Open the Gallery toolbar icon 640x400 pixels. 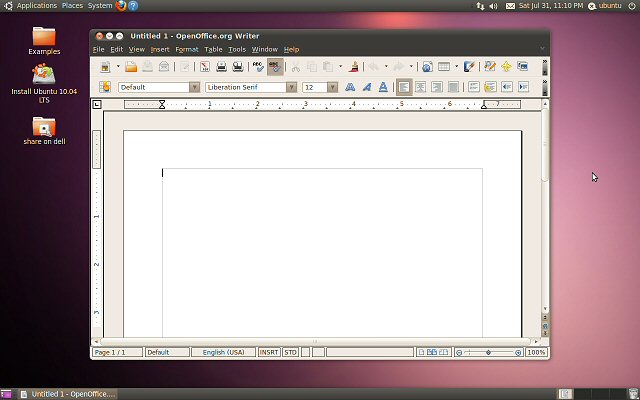click(x=522, y=67)
